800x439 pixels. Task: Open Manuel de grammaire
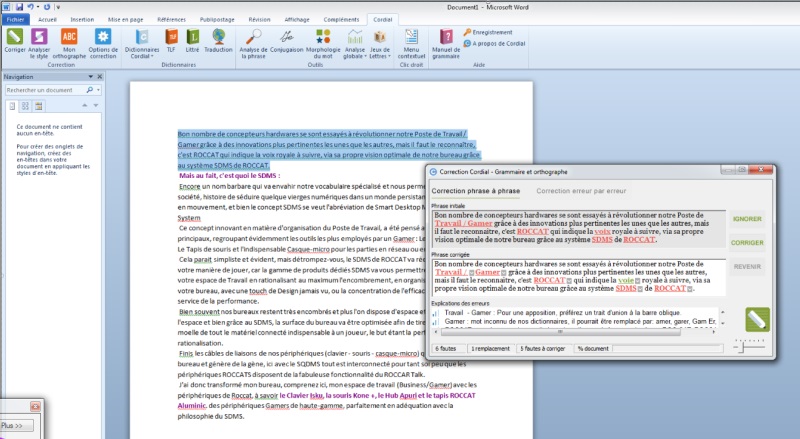click(446, 43)
